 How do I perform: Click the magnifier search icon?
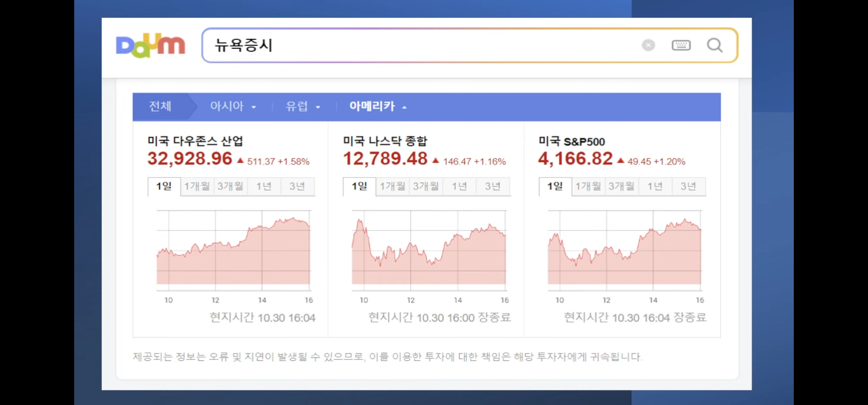click(x=715, y=45)
